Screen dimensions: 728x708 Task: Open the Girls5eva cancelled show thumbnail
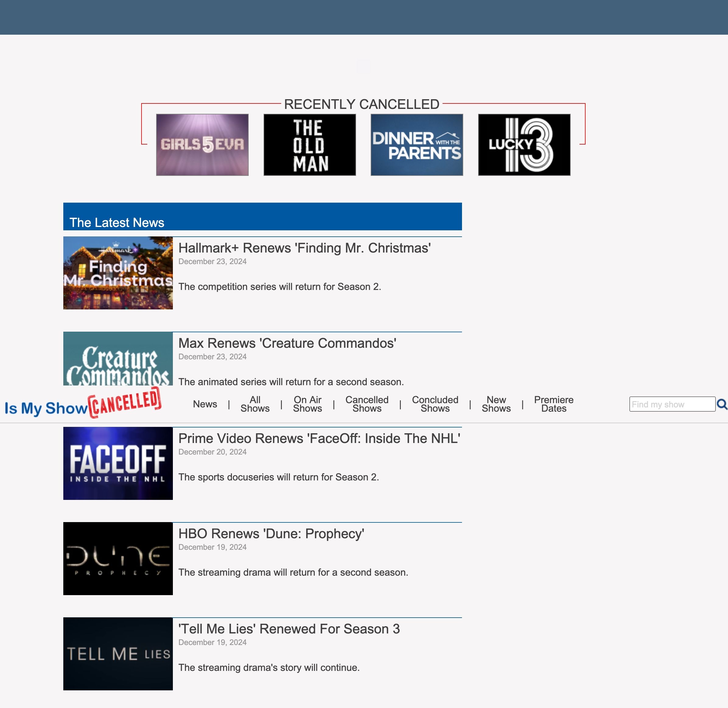(202, 145)
